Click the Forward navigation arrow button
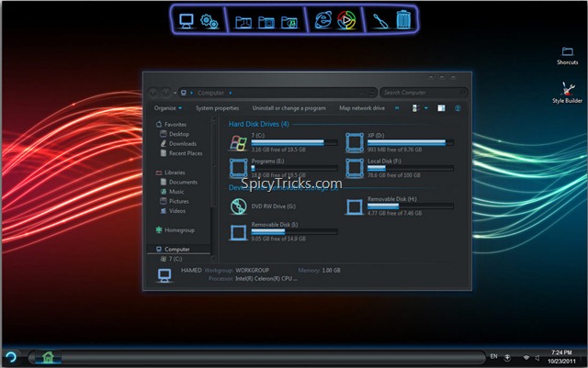588x368 pixels. (165, 92)
